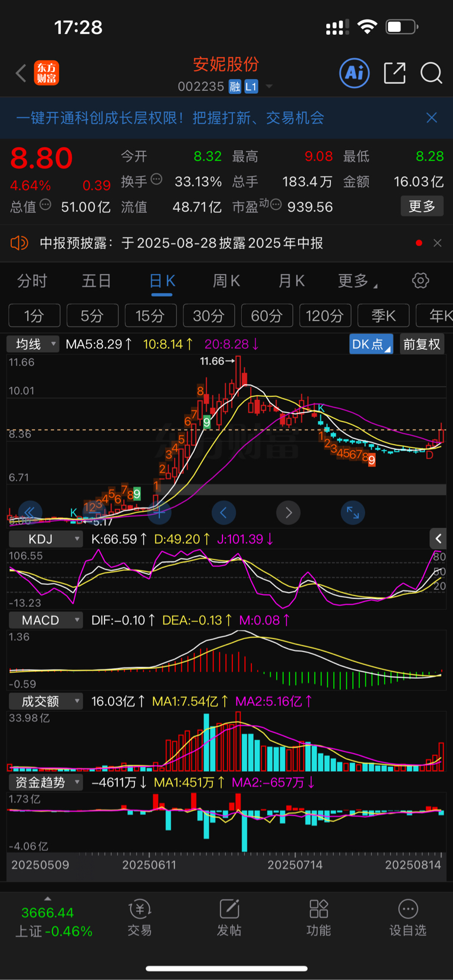Close the 科创成长层 promo banner
453x980 pixels.
(432, 118)
